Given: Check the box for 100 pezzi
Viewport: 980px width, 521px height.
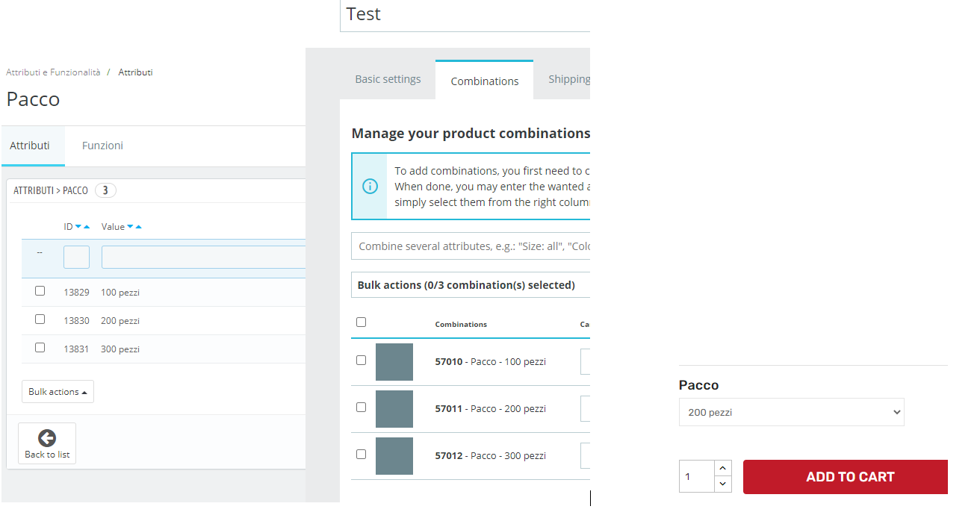Looking at the screenshot, I should [x=40, y=291].
